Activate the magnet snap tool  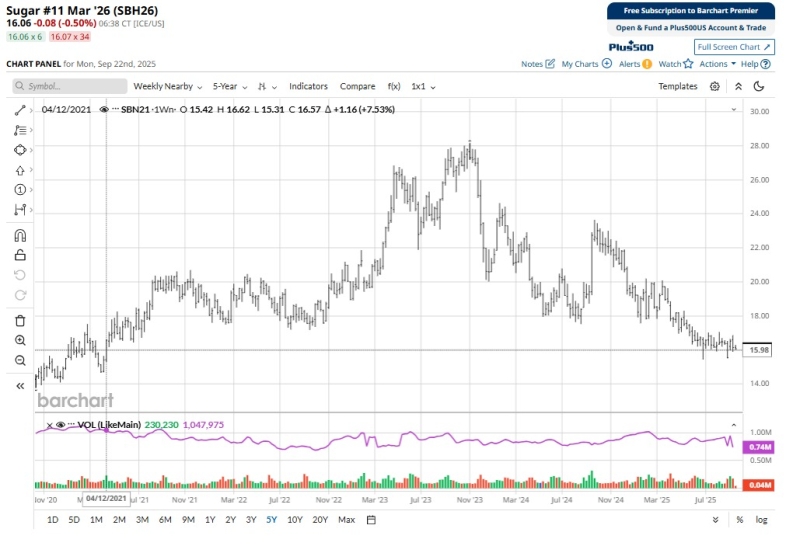[x=19, y=236]
